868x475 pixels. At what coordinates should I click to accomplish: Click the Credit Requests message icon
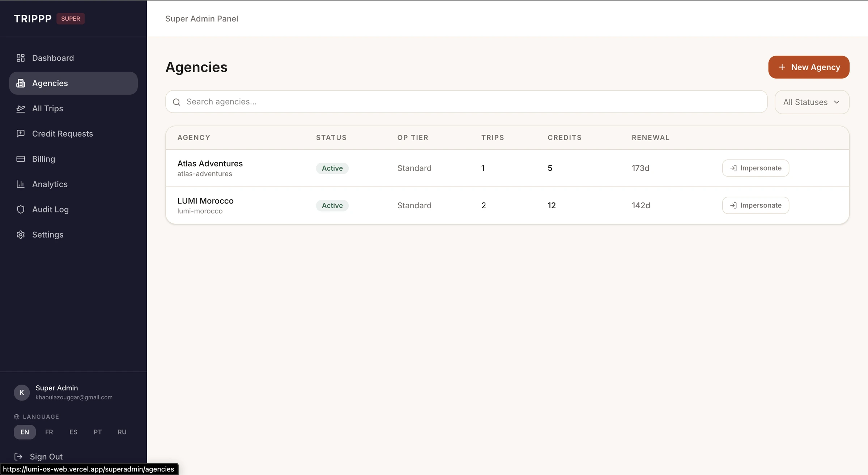tap(21, 133)
